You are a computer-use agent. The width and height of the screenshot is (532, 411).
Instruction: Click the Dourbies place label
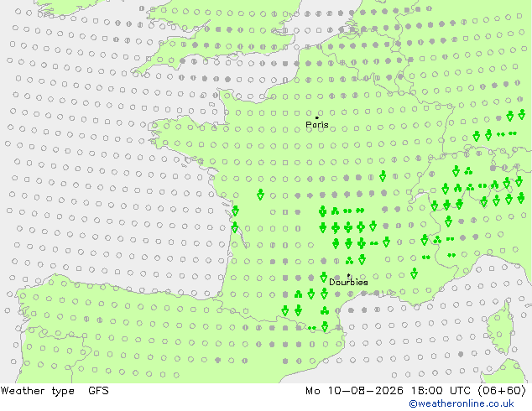point(348,282)
